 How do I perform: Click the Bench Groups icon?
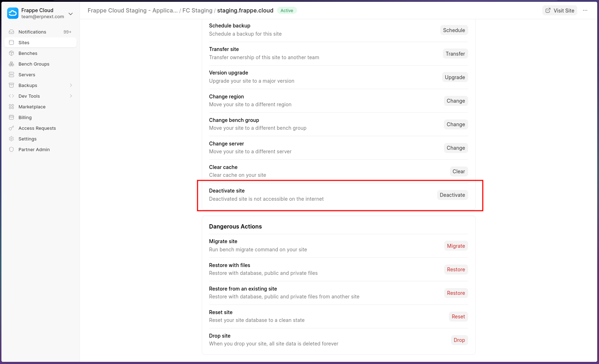[11, 64]
